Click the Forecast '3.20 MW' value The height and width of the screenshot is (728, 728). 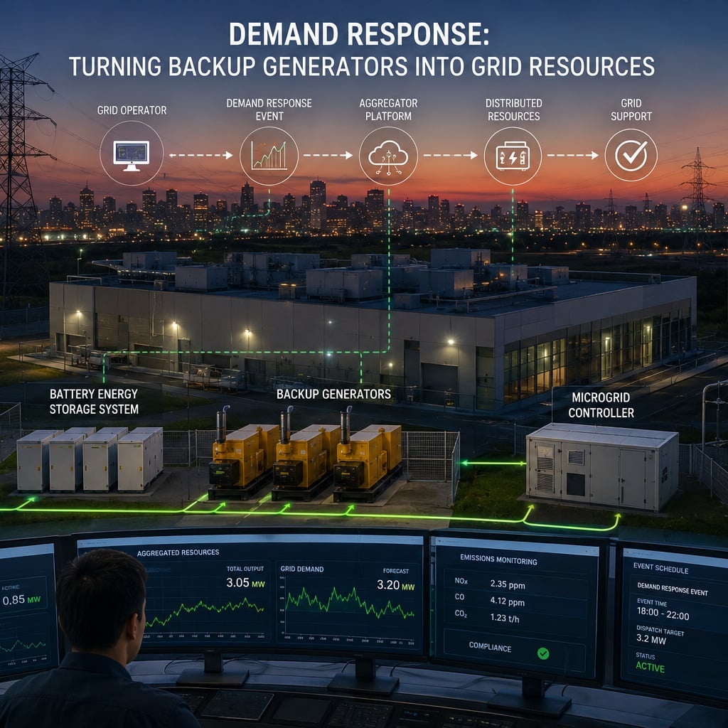(x=395, y=585)
